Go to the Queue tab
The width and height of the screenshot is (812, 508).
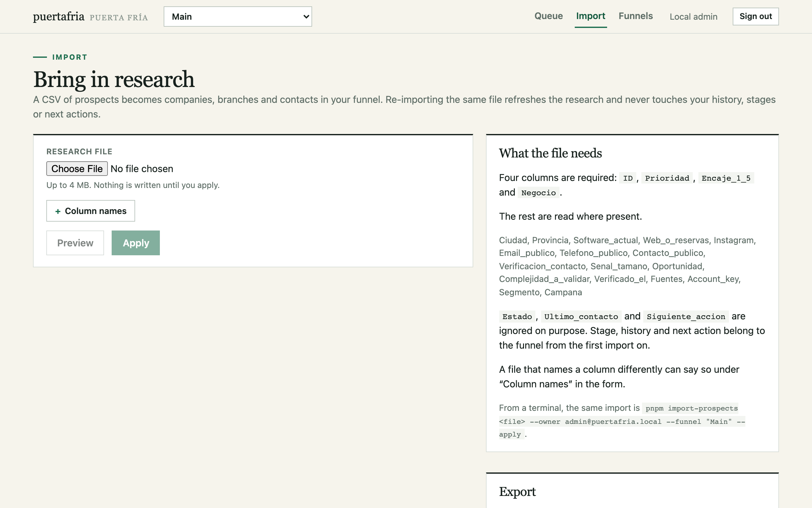click(549, 16)
